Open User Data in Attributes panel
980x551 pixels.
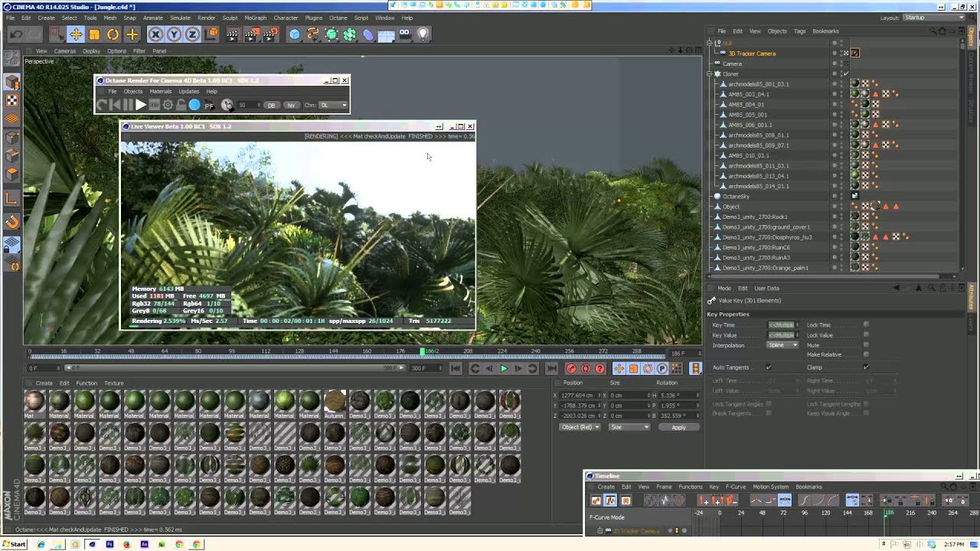(x=766, y=289)
